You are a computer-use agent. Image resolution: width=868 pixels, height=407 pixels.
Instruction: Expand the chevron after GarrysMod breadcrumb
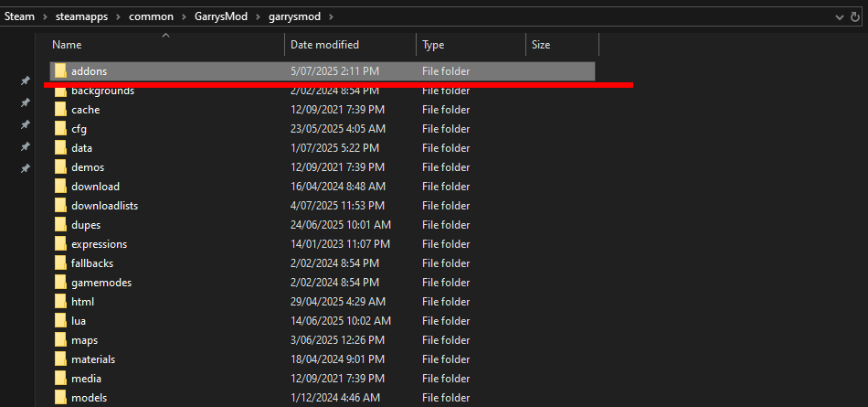(259, 16)
